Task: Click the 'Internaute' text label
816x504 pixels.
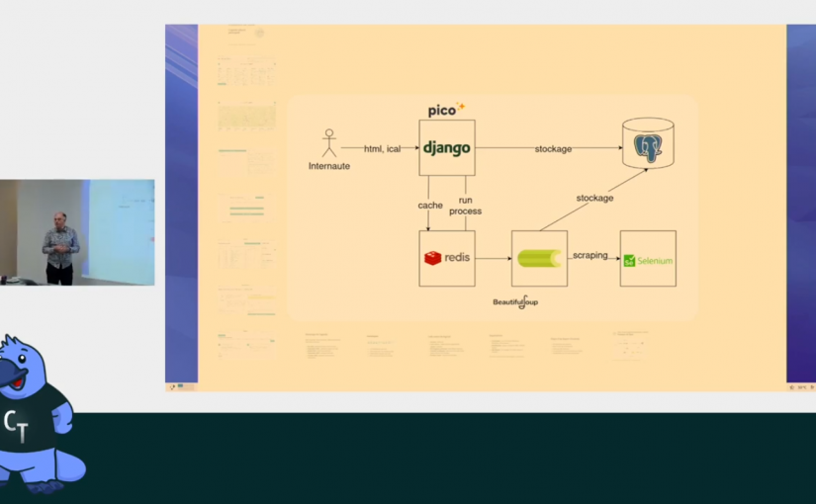Action: (329, 166)
